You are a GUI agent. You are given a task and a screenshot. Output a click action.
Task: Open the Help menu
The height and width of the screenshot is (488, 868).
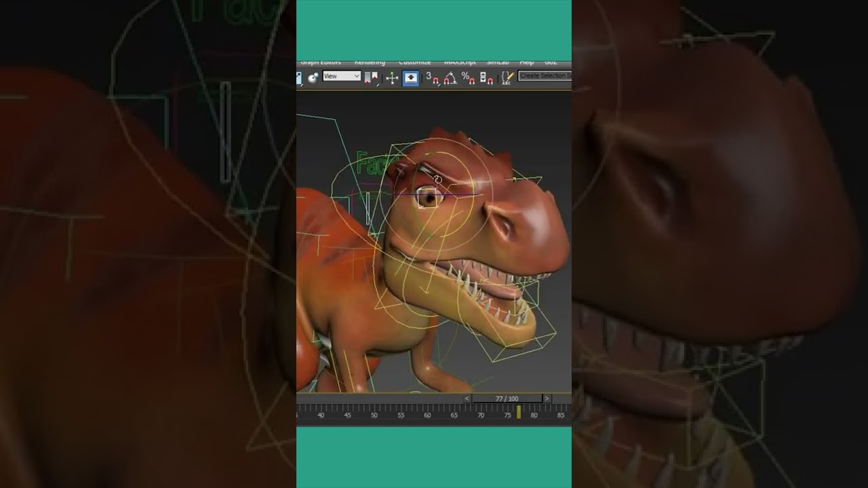526,62
